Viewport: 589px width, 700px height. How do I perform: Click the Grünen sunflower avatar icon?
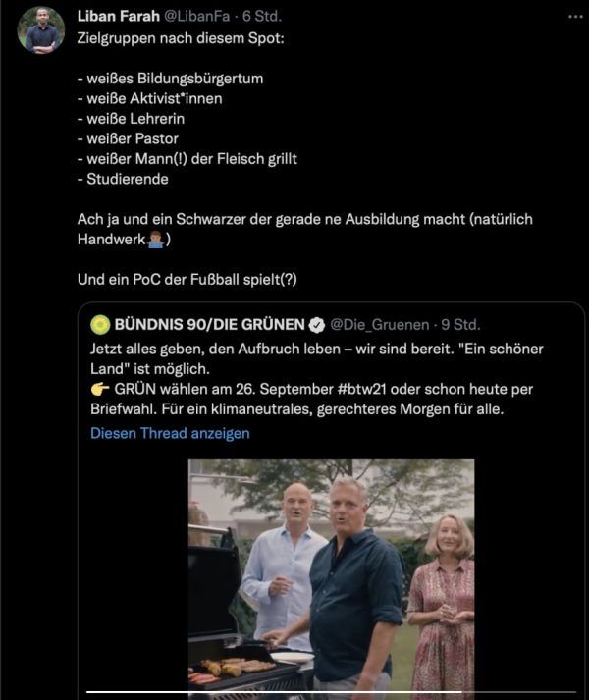(x=100, y=325)
